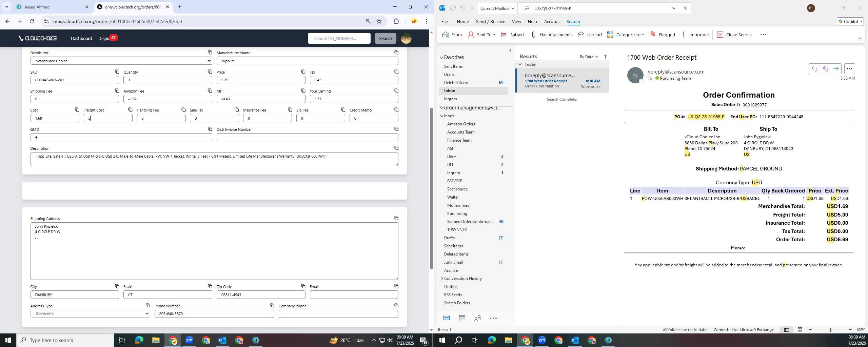Copy the Description field icon
This screenshot has height=347, width=868.
click(396, 148)
